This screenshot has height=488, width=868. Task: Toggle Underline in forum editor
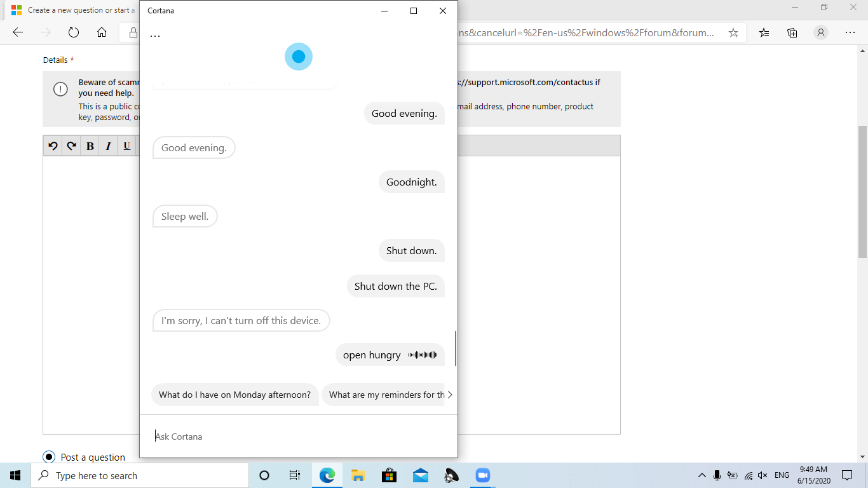pos(126,146)
